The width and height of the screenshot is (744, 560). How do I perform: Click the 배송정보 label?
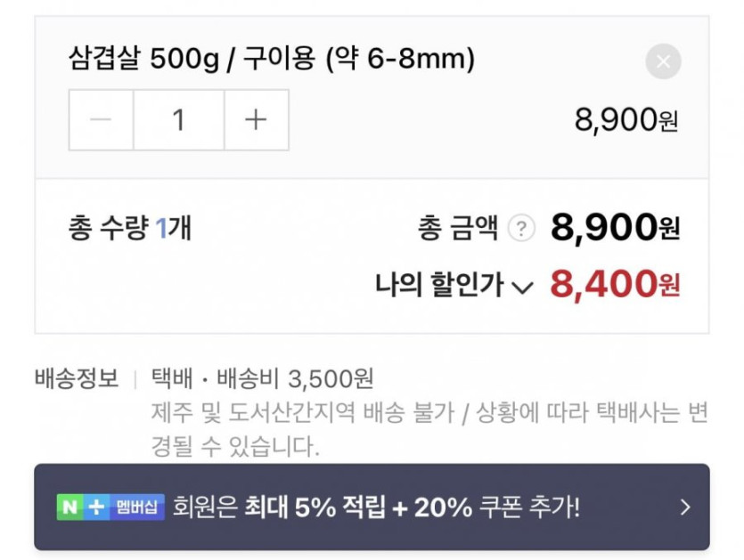77,379
